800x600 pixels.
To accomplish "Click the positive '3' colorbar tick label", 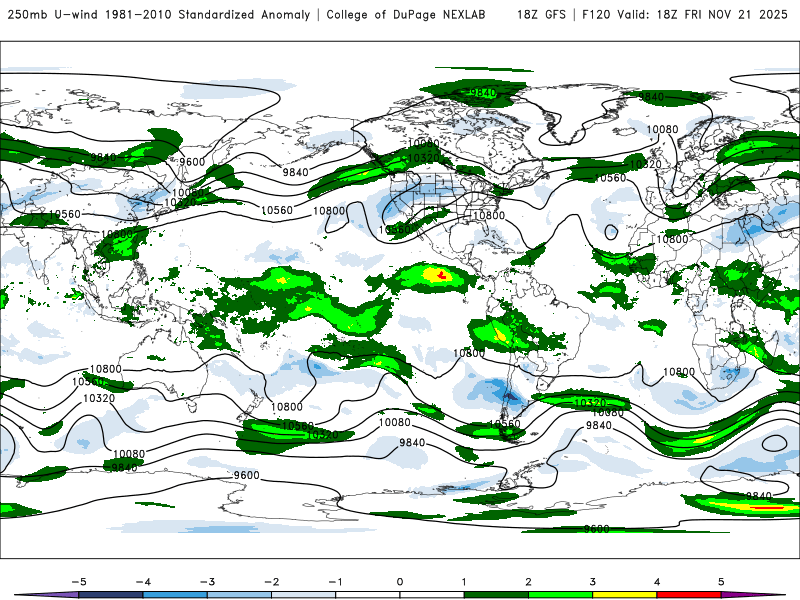I will (592, 582).
